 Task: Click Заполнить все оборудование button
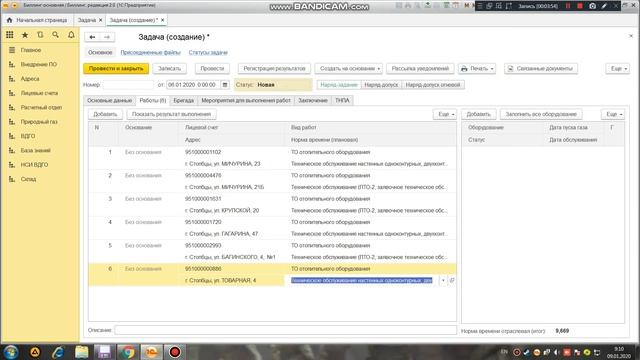tap(541, 114)
